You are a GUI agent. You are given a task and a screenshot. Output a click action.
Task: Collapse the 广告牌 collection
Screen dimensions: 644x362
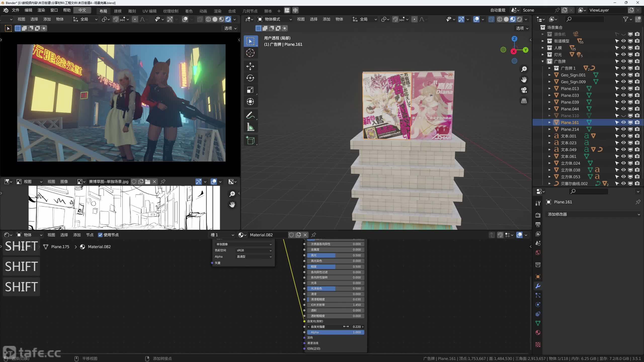(x=543, y=61)
